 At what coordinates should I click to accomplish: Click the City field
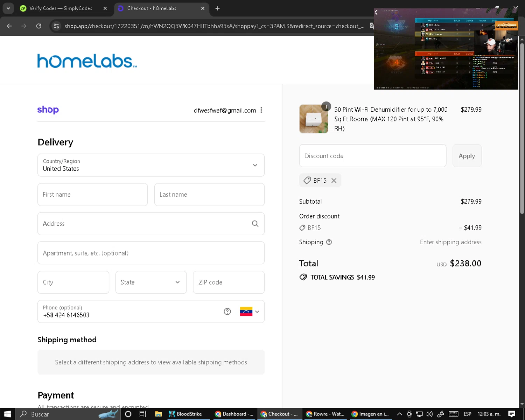[x=73, y=282]
